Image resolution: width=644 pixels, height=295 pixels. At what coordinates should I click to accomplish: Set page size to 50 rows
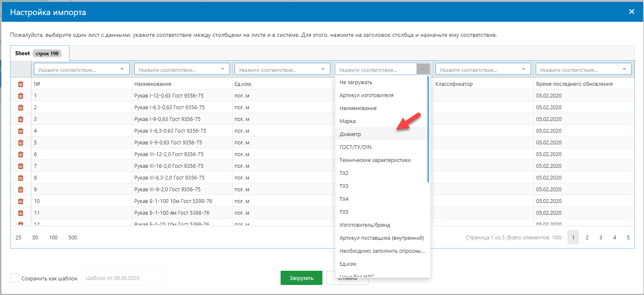(35, 238)
